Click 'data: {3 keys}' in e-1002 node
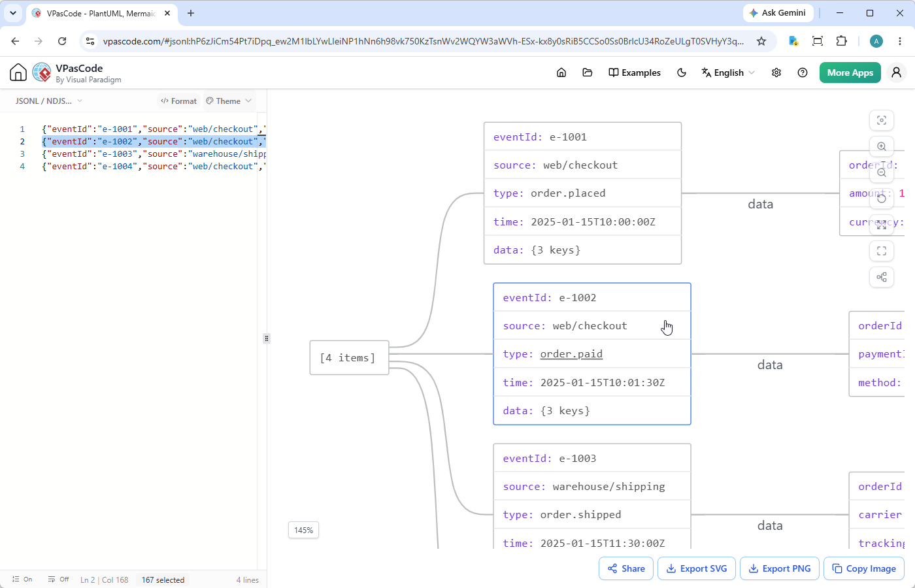915x588 pixels. 591,410
